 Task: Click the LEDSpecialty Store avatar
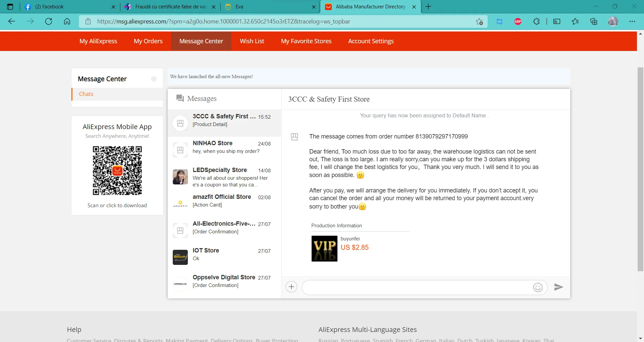point(180,177)
